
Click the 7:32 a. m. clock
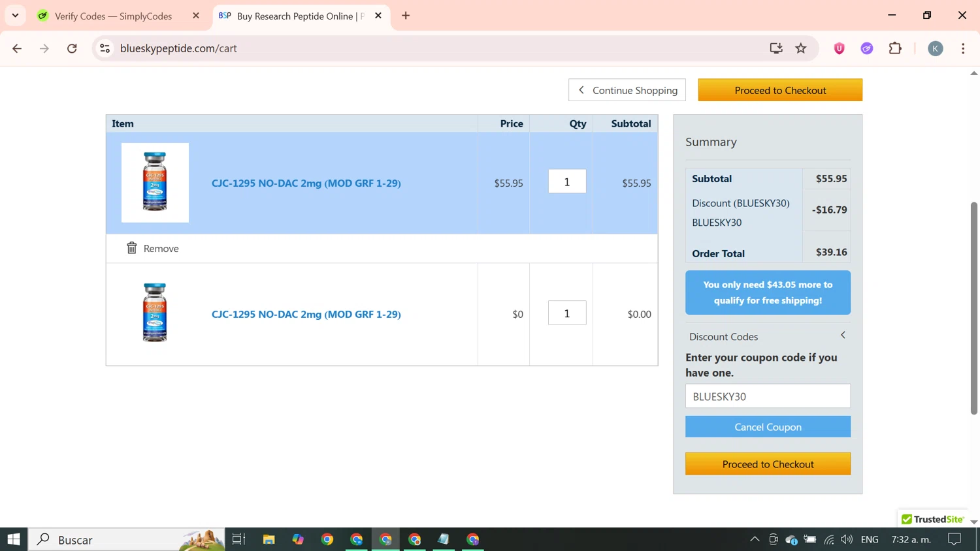pyautogui.click(x=911, y=539)
